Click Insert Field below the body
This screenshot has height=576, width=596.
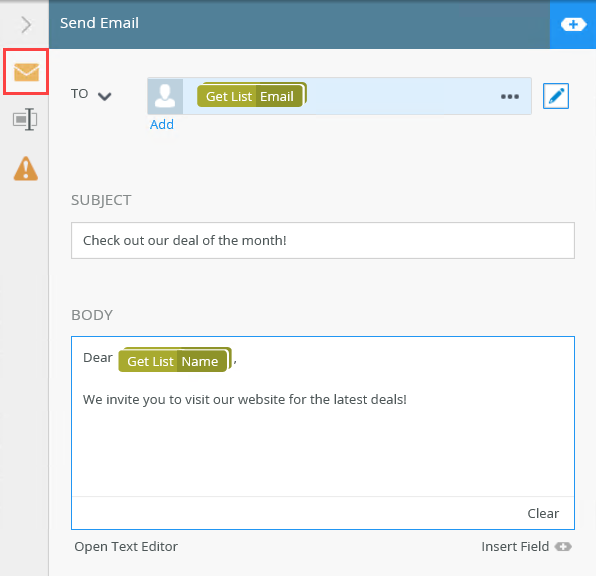tap(526, 546)
